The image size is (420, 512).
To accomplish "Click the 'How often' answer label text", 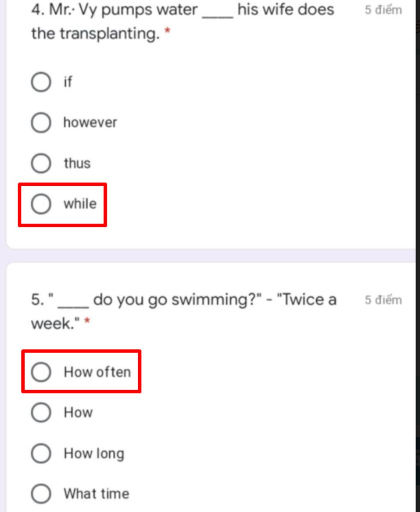I will 97,372.
